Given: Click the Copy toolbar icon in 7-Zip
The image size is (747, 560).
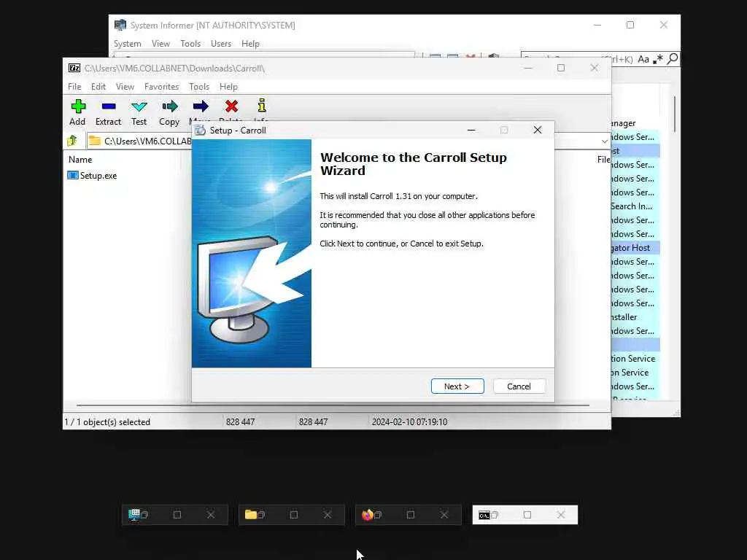Looking at the screenshot, I should 169,106.
